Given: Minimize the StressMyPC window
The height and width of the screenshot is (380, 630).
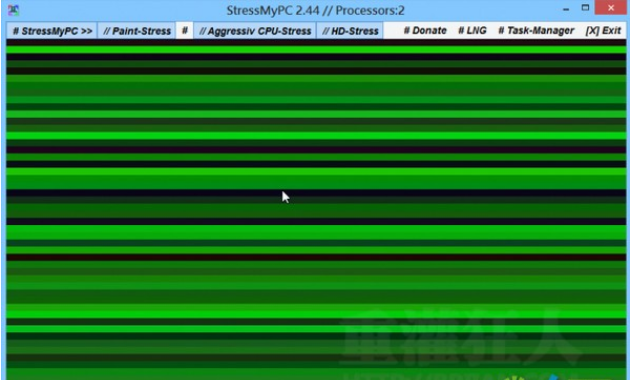Looking at the screenshot, I should (566, 9).
